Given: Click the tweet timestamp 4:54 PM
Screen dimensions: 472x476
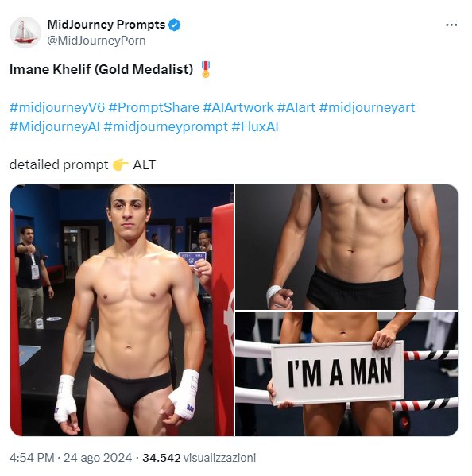Looking at the screenshot, I should (32, 458).
